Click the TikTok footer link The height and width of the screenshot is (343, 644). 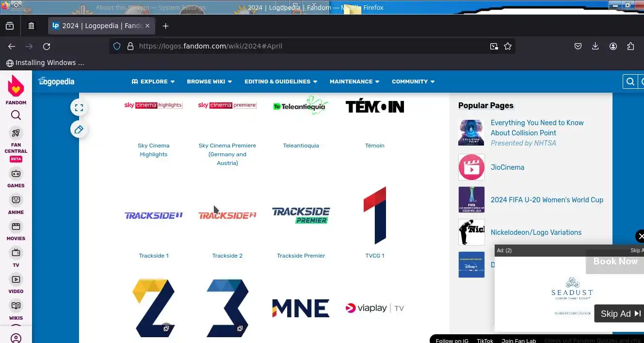tap(485, 341)
